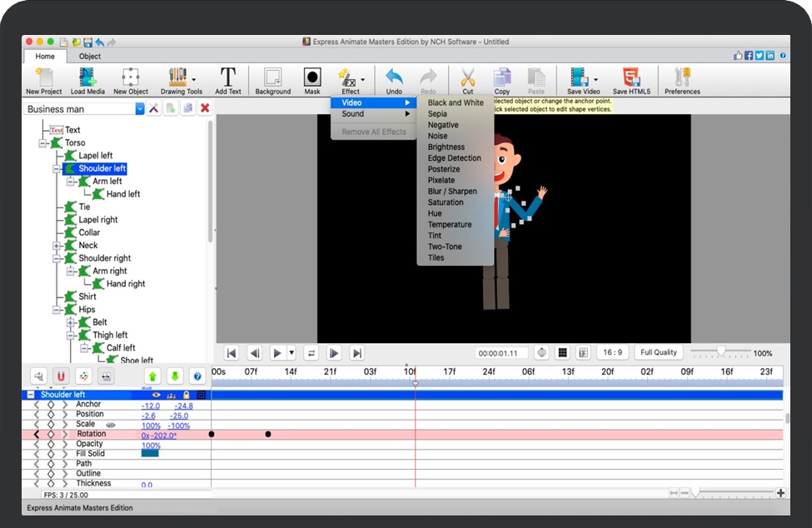Collapse the Torso tree branch
812x528 pixels.
tap(42, 143)
